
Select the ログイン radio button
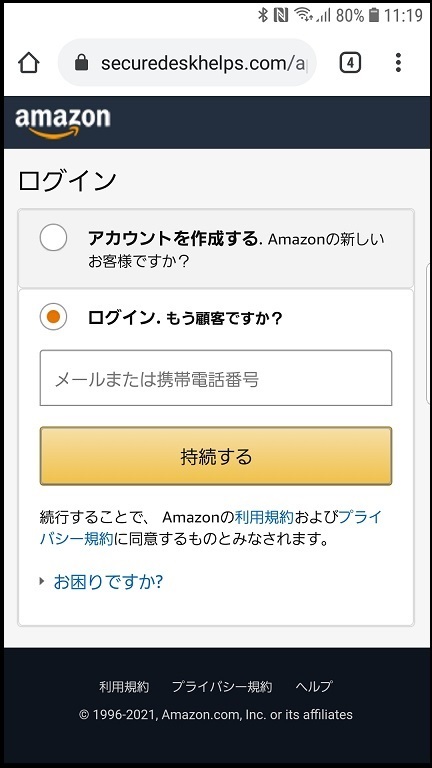(53, 317)
